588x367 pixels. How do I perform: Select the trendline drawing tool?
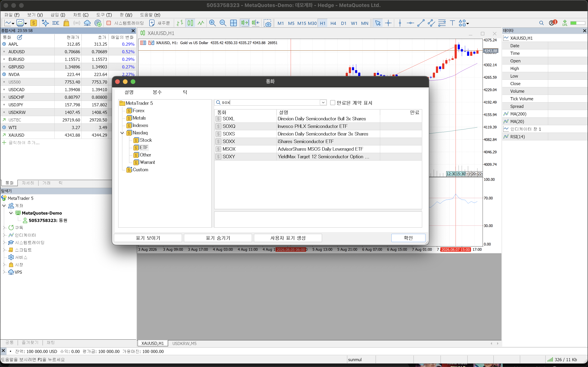pyautogui.click(x=421, y=23)
